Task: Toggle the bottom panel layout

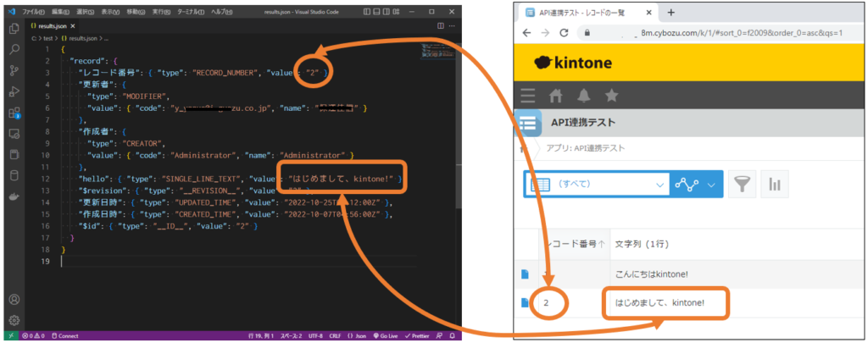Action: point(377,12)
